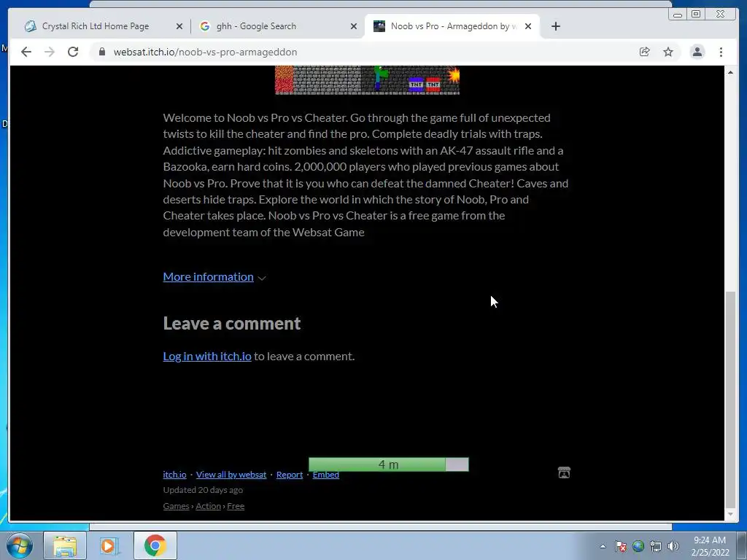747x560 pixels.
Task: Open the Action genre breadcrumb
Action: click(208, 506)
